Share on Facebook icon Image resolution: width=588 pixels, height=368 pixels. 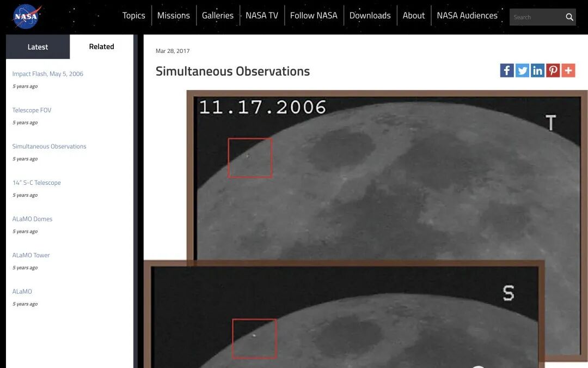pos(507,70)
